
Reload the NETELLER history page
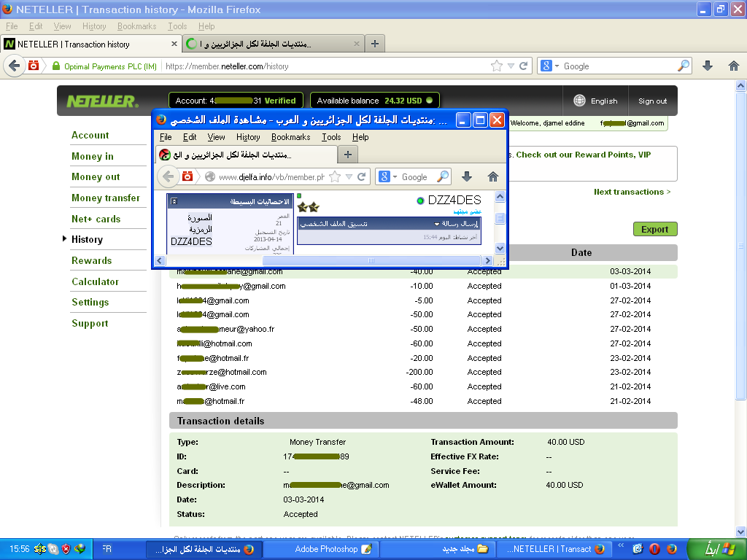(523, 66)
